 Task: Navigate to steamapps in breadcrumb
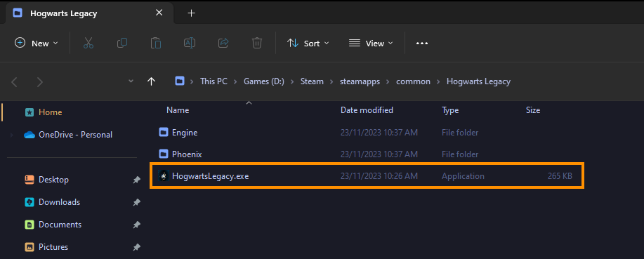360,81
